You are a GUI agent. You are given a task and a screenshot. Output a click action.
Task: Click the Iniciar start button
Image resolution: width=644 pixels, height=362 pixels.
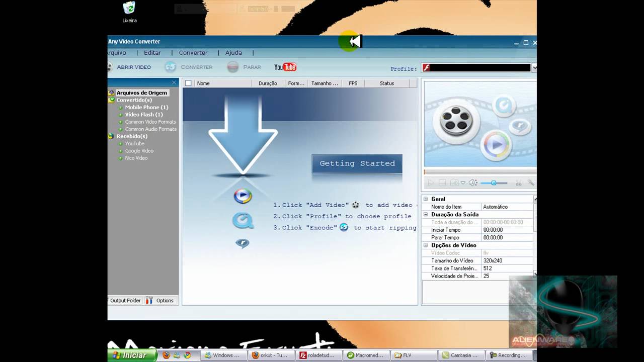click(x=132, y=355)
